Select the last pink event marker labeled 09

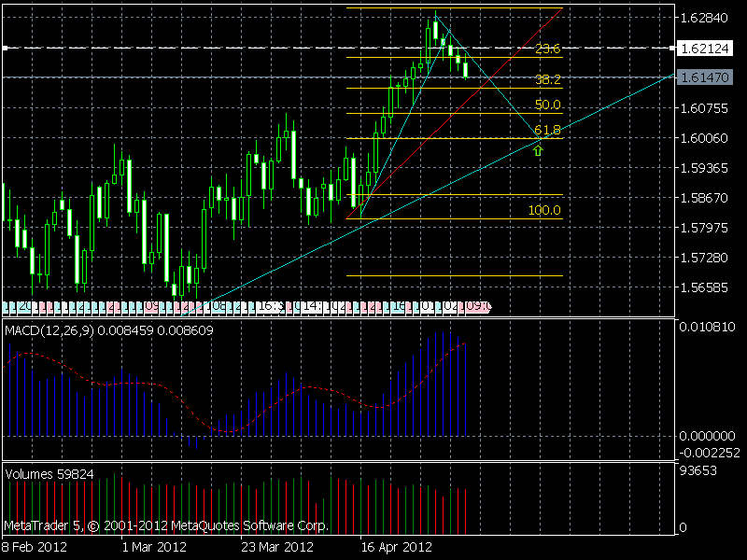(x=477, y=307)
